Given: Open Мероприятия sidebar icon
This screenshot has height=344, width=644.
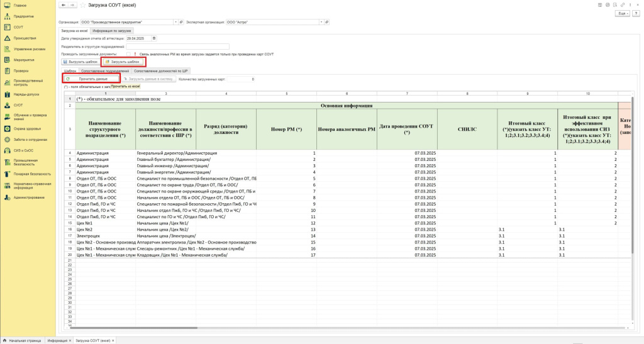Looking at the screenshot, I should tap(7, 60).
